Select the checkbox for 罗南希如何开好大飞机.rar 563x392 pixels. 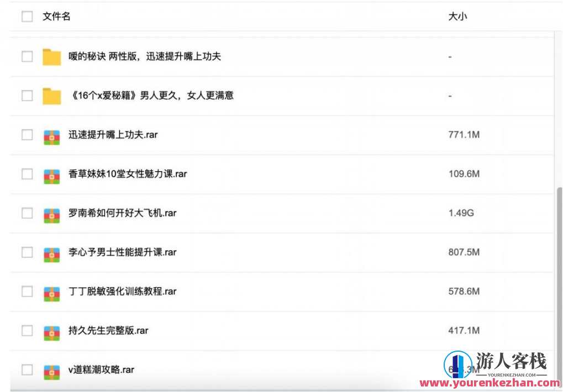click(x=27, y=213)
